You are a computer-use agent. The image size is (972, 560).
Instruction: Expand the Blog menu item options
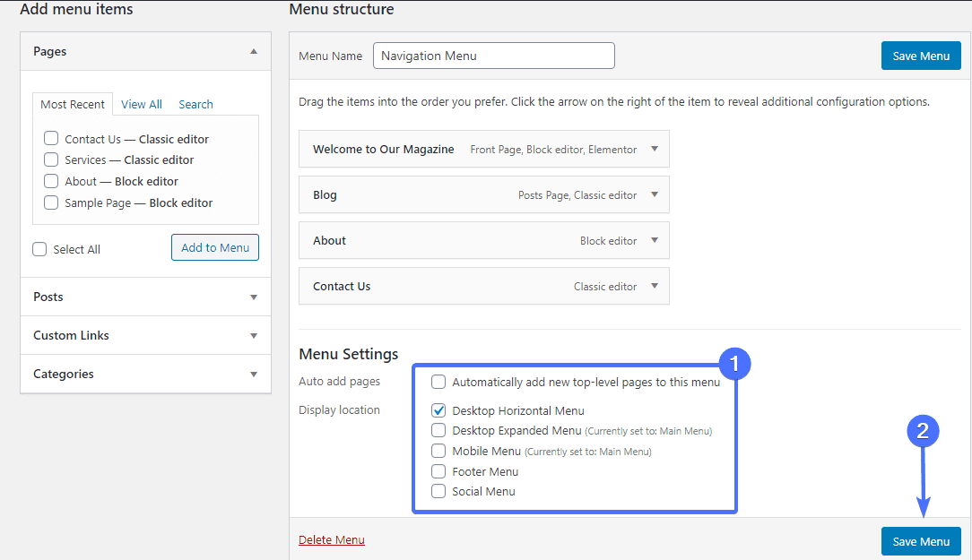[655, 194]
